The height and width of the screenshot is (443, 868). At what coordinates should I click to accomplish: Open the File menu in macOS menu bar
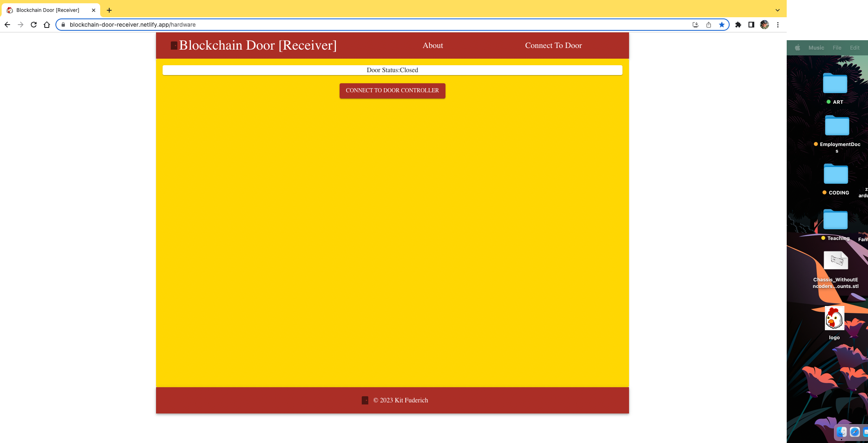(837, 48)
